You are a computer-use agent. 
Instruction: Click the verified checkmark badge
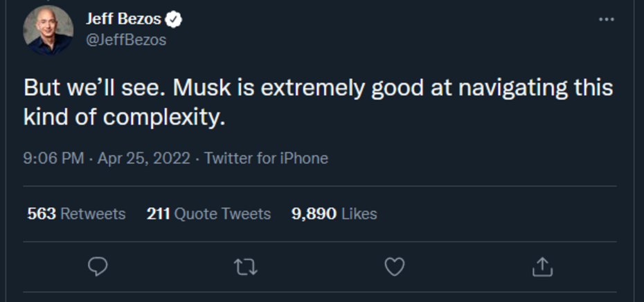click(175, 19)
